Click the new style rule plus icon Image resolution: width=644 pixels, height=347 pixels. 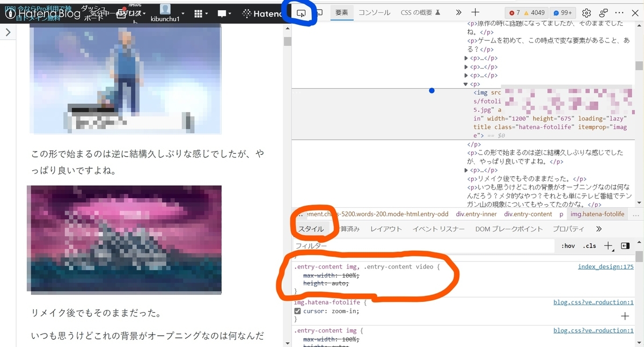[x=608, y=246]
